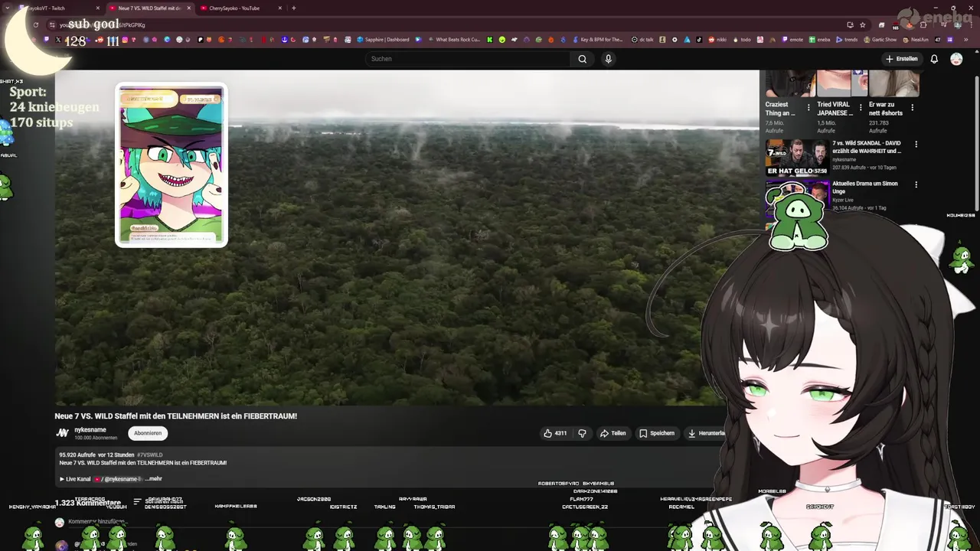This screenshot has width=980, height=551.
Task: Open options for Tried VIRAL JAPANESE short
Action: point(861,108)
